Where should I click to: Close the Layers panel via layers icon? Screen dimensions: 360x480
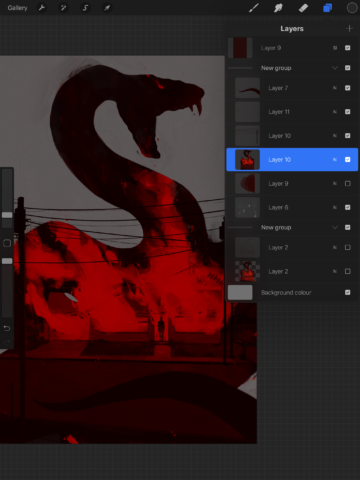coord(327,8)
